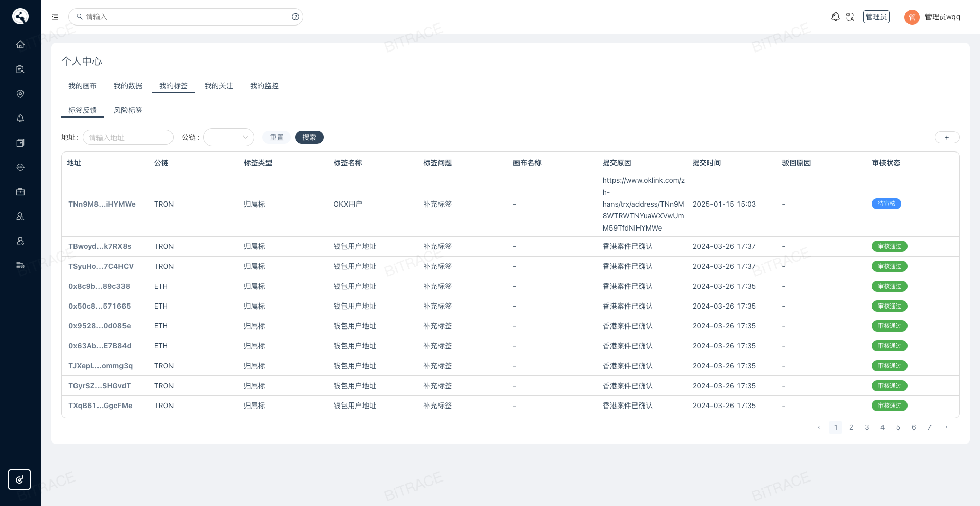Click the BitTrace logo in sidebar
Viewport: 980px width, 506px height.
(x=20, y=16)
